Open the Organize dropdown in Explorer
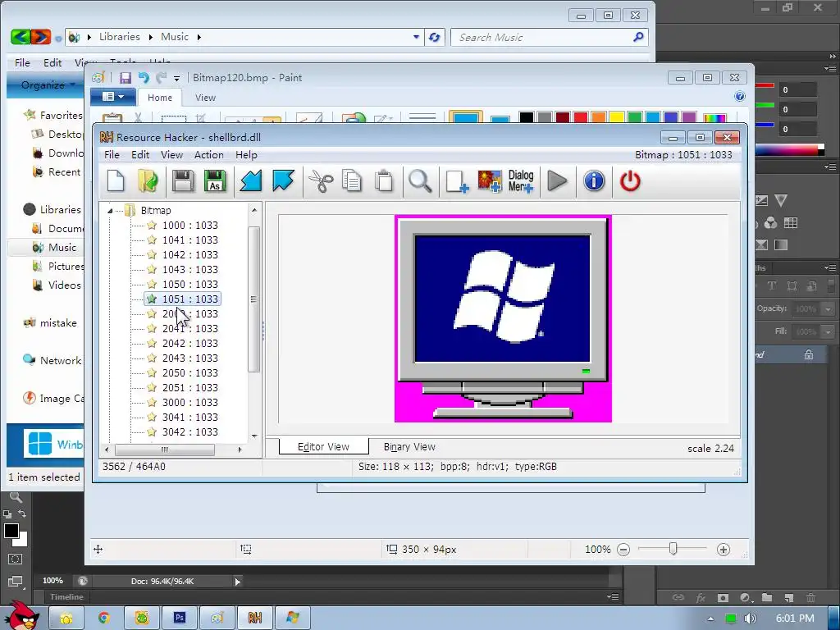This screenshot has width=840, height=630. pyautogui.click(x=47, y=84)
